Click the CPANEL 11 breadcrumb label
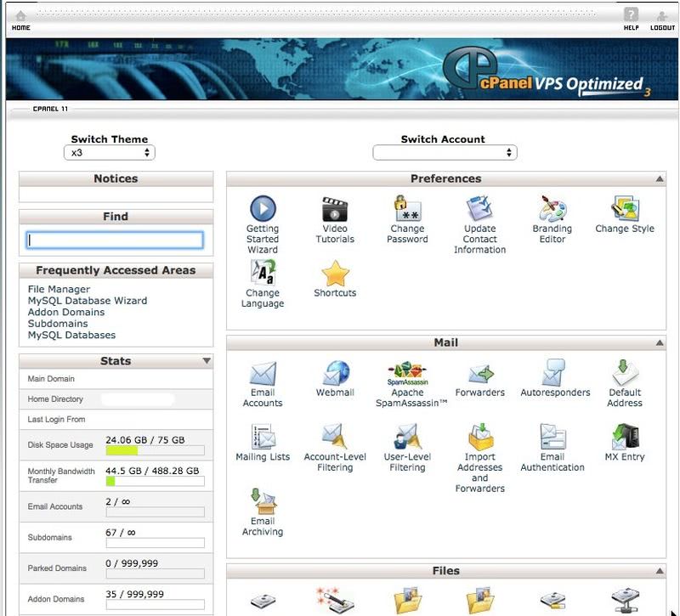Image resolution: width=680 pixels, height=616 pixels. [50, 109]
